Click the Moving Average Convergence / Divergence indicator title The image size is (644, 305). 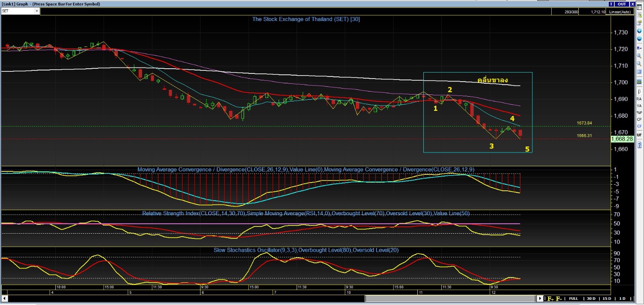[306, 170]
